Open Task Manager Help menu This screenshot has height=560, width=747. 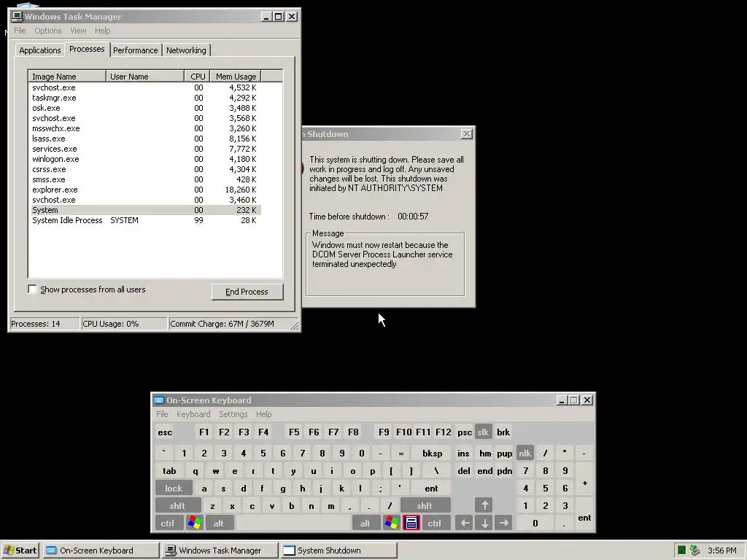102,31
